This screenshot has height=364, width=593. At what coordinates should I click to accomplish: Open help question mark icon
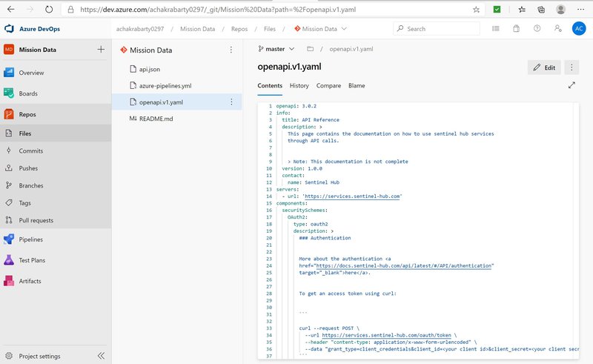[x=537, y=28]
